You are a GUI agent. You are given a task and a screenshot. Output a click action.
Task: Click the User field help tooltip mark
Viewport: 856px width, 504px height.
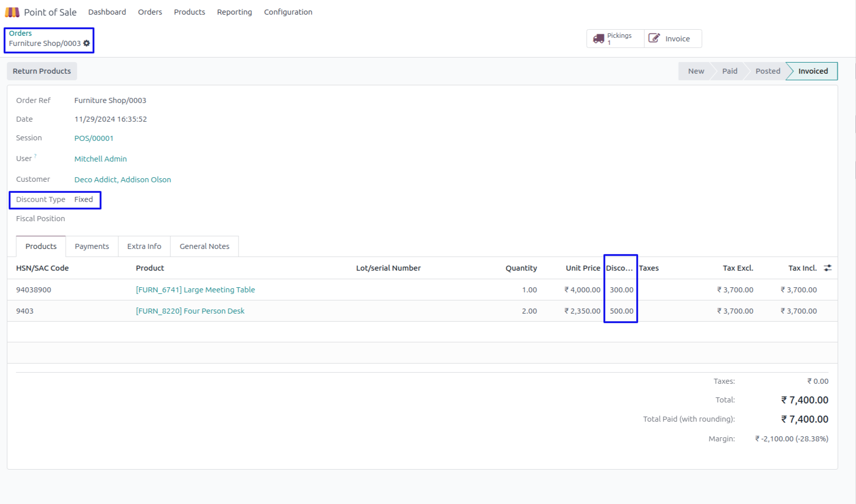35,157
